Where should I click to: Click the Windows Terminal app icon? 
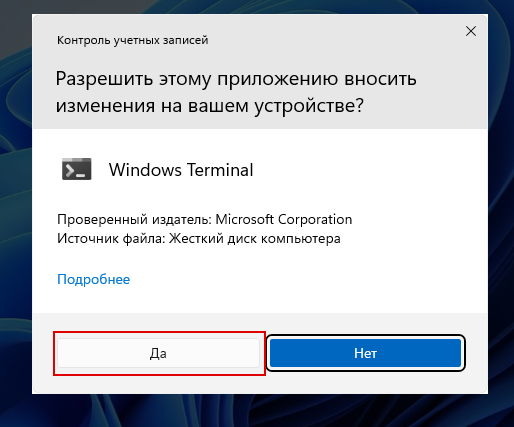(76, 169)
